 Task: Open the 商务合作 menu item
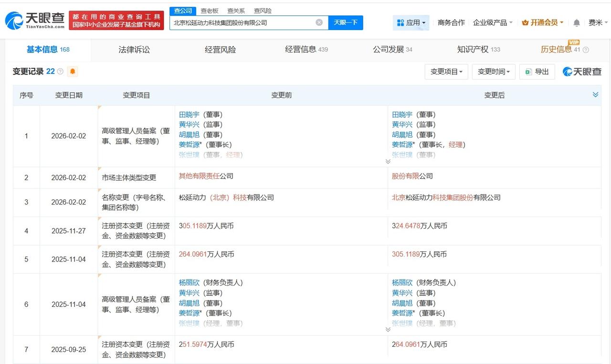click(451, 22)
